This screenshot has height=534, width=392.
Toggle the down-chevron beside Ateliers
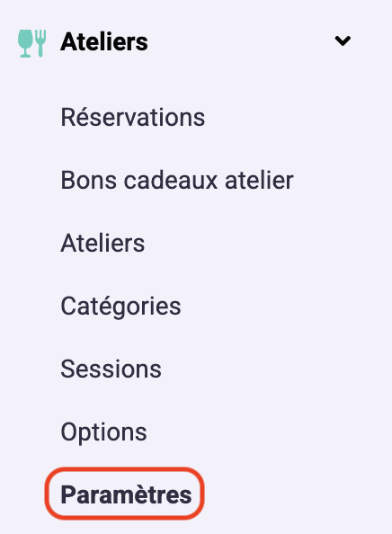343,40
